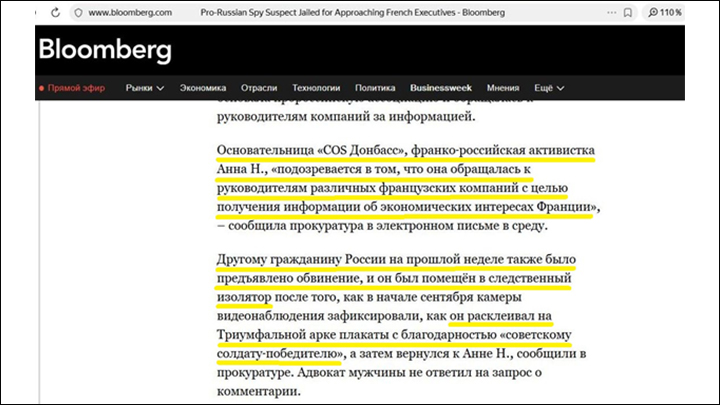The height and width of the screenshot is (405, 720).
Task: Bookmark this page with the bookmark icon
Action: click(627, 12)
